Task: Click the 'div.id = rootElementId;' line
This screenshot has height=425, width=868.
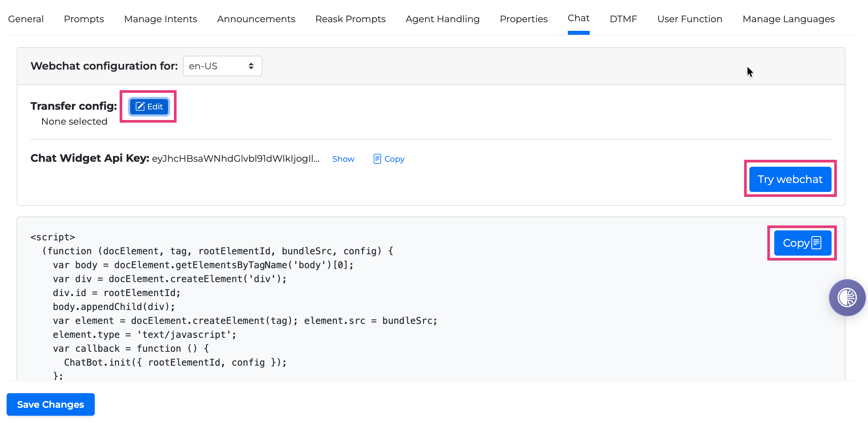Action: (117, 292)
